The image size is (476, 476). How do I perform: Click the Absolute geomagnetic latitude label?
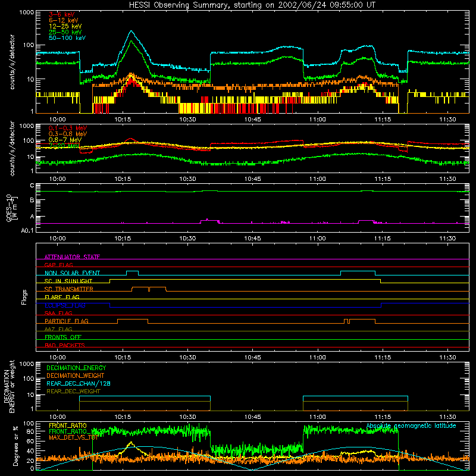coord(411,425)
